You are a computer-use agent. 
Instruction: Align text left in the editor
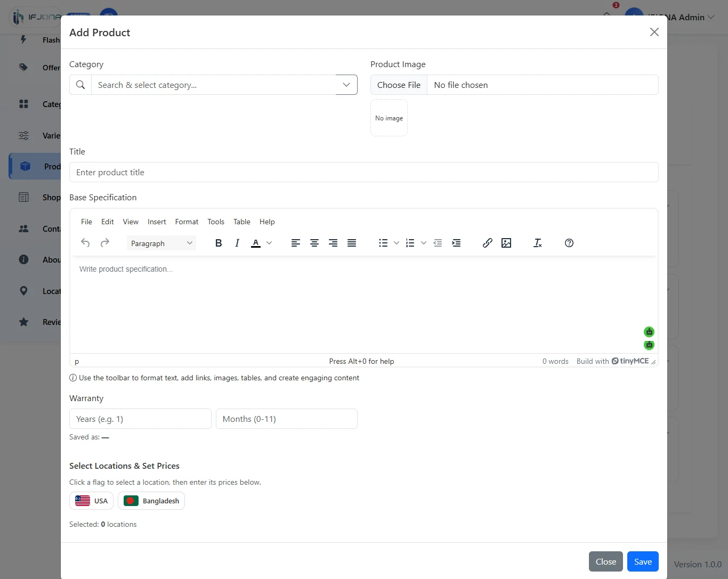tap(296, 243)
